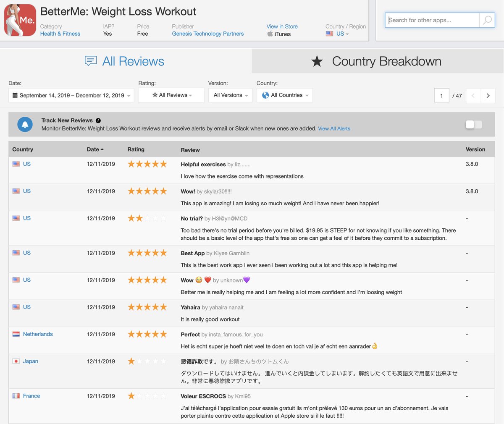This screenshot has width=504, height=424.
Task: Click the two-star rating on No trial? review
Action: (147, 218)
